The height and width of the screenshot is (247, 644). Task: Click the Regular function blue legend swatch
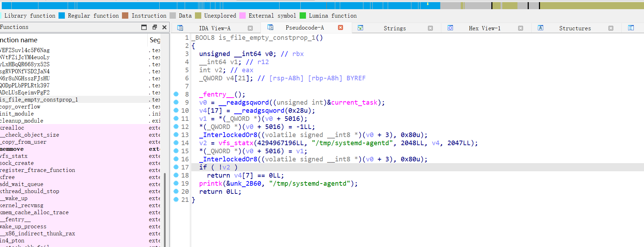point(62,16)
